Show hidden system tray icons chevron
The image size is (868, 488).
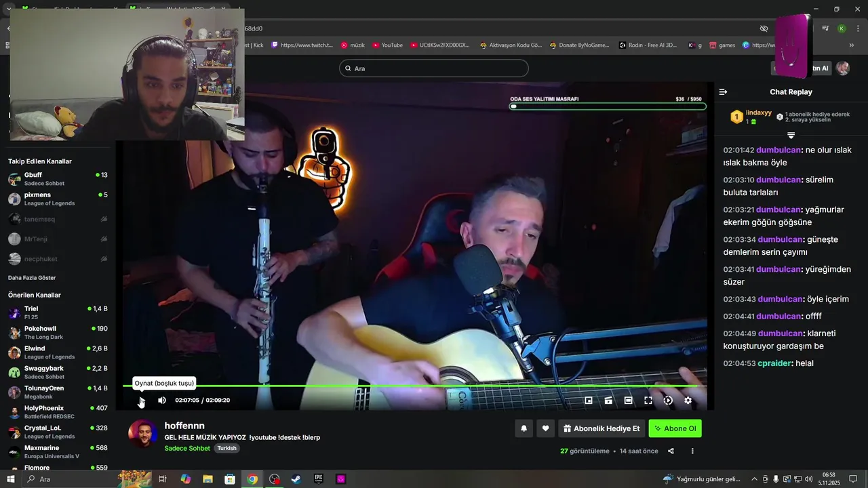[x=754, y=479]
